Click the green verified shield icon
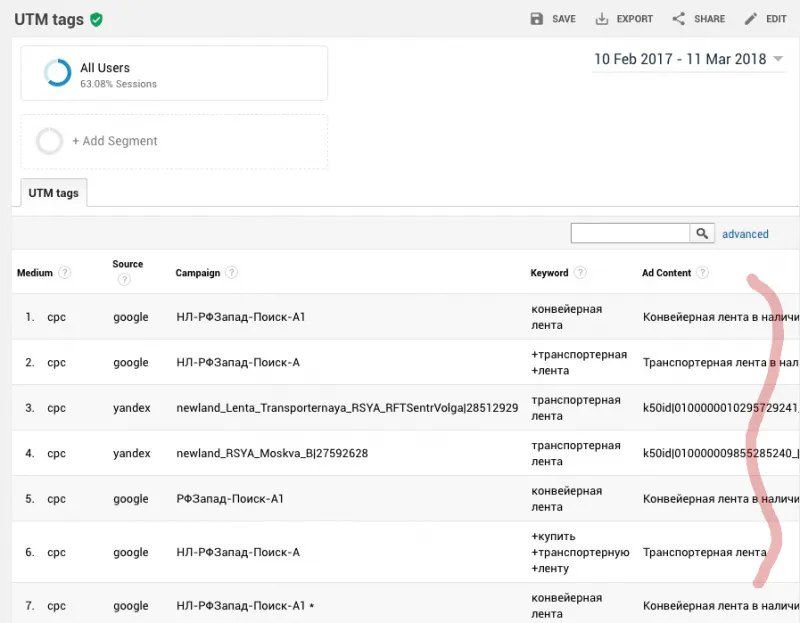Image resolution: width=800 pixels, height=623 pixels. coord(96,19)
